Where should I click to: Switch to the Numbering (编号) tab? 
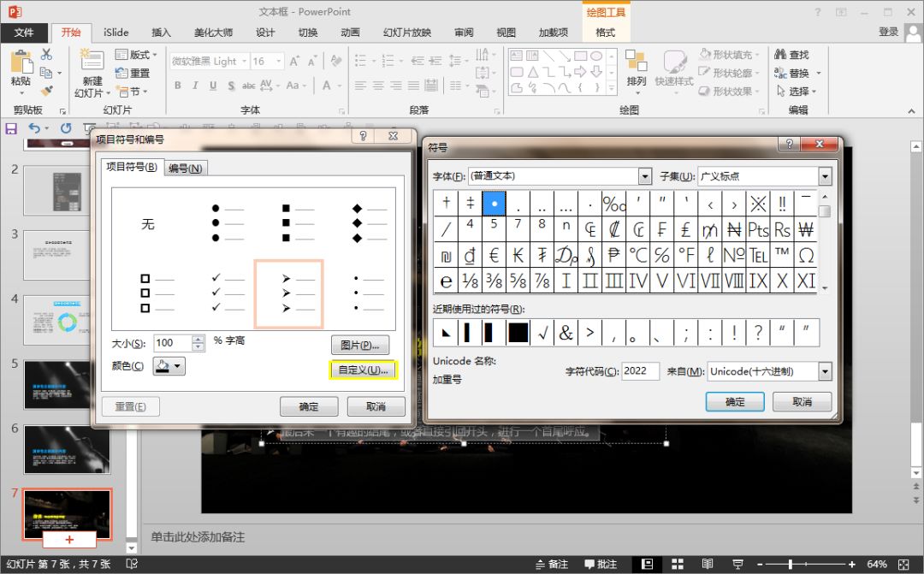coord(186,169)
